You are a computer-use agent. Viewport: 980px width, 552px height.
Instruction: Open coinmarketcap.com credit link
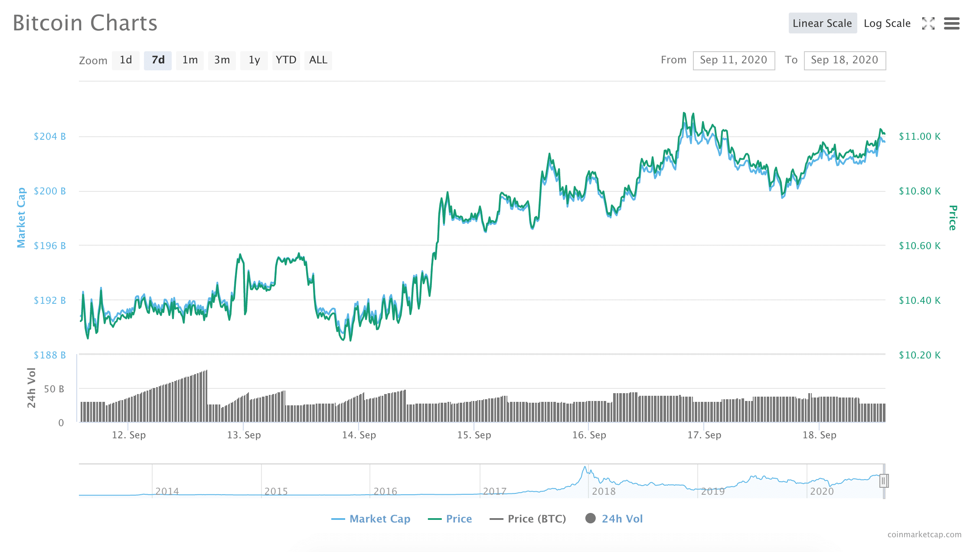(924, 535)
